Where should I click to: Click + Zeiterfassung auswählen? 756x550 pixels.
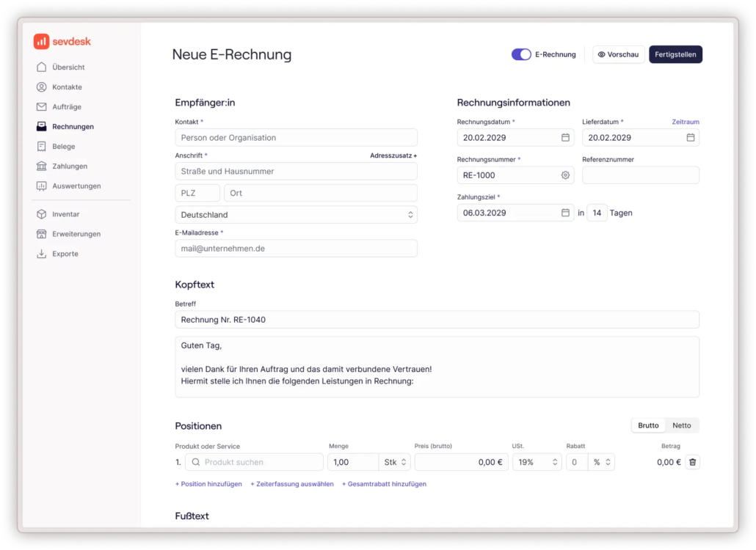click(291, 483)
